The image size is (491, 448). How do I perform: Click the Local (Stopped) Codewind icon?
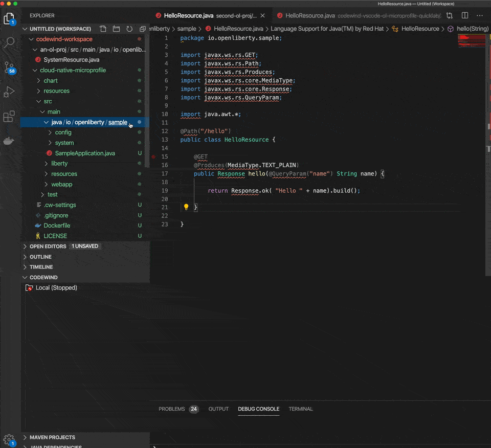29,288
